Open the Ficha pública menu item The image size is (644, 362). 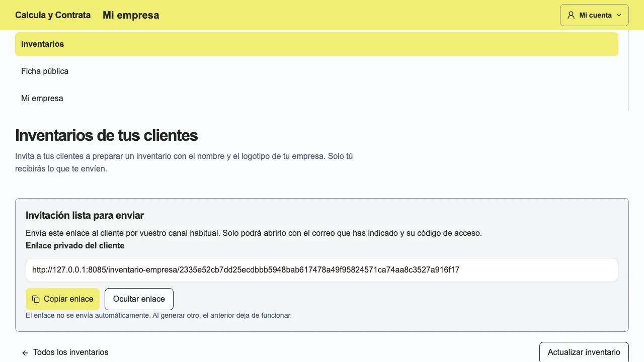pos(316,71)
